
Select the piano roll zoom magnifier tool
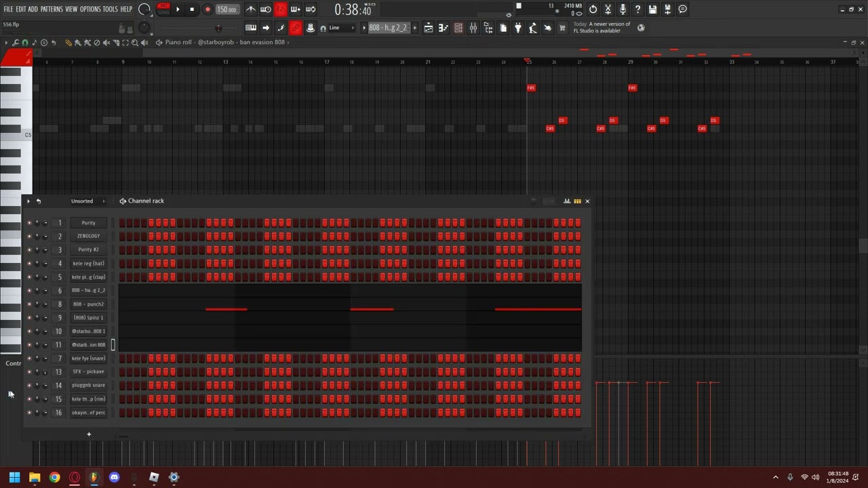(x=135, y=43)
